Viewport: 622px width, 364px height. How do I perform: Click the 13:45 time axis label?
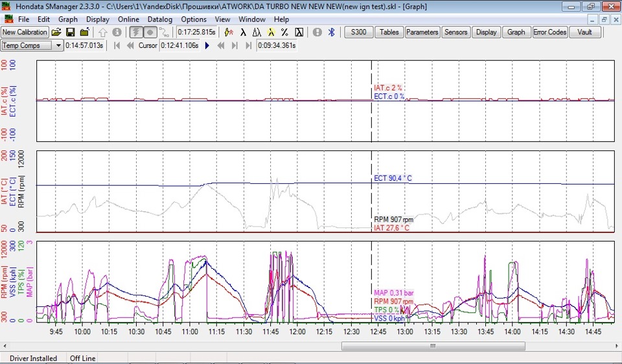(485, 332)
